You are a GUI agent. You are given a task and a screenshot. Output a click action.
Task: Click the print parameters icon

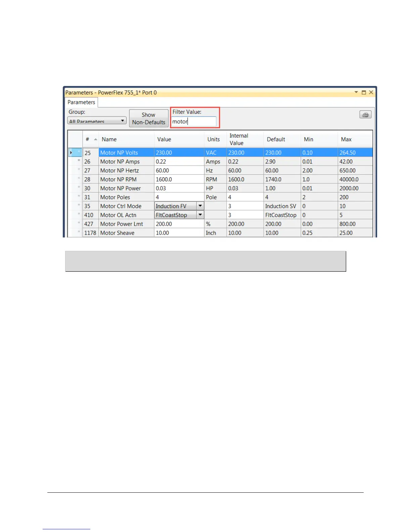pyautogui.click(x=365, y=115)
